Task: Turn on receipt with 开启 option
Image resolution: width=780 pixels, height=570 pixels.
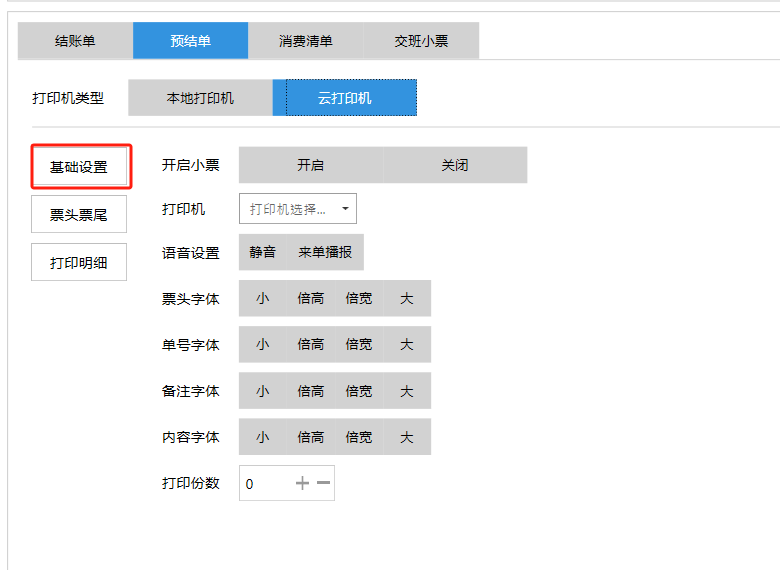Action: pyautogui.click(x=310, y=165)
